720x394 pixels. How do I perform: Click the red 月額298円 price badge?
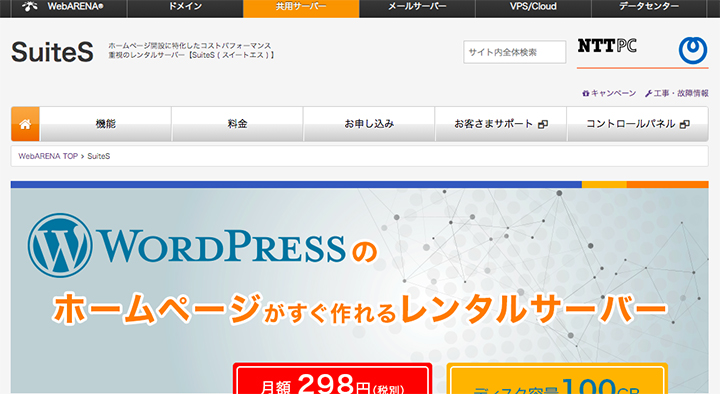click(332, 379)
